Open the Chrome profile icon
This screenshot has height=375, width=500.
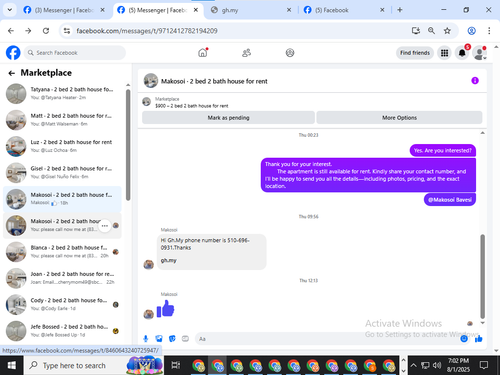tap(471, 31)
